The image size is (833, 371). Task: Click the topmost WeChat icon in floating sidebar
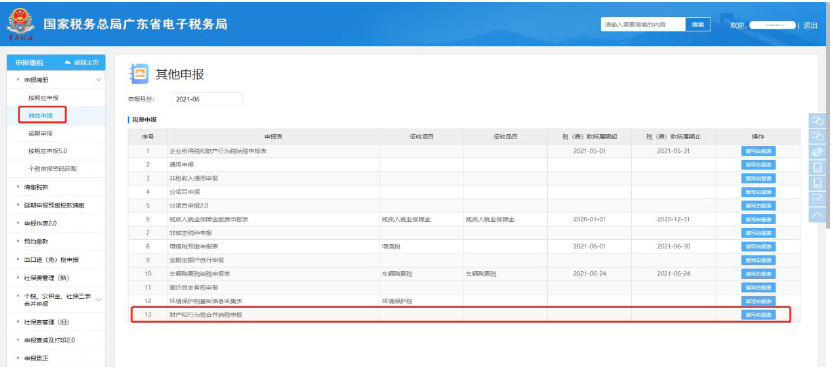click(x=818, y=121)
